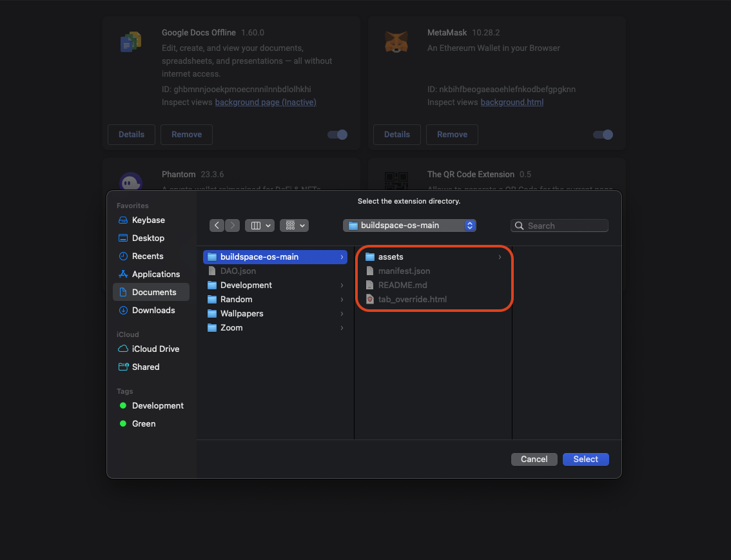Click the Recents clock icon
The width and height of the screenshot is (731, 560).
click(123, 256)
